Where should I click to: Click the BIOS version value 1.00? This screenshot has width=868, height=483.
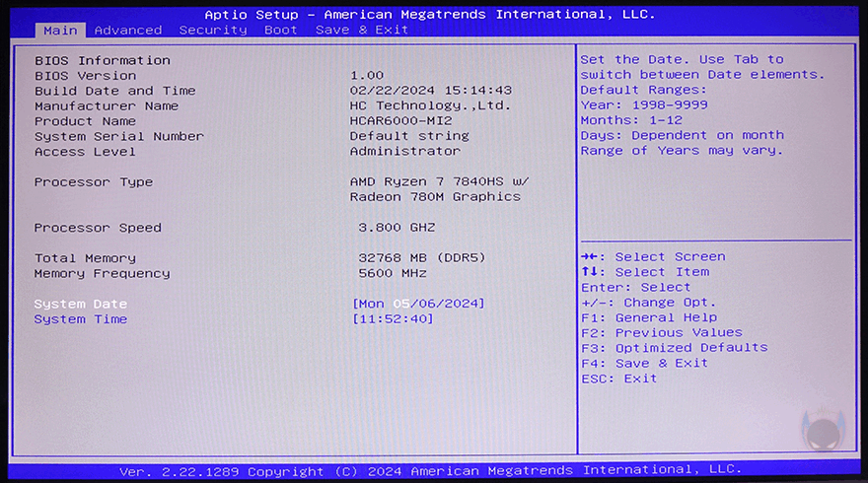(x=367, y=75)
